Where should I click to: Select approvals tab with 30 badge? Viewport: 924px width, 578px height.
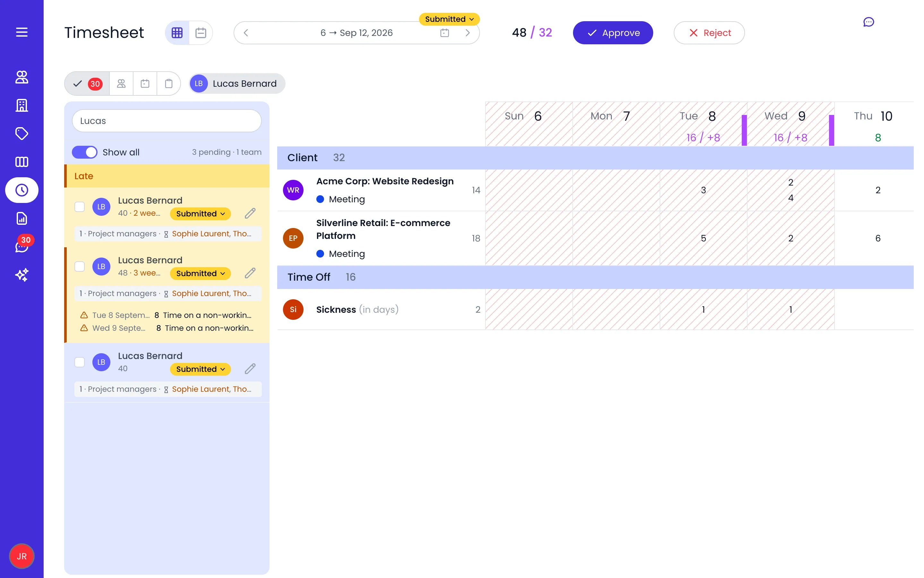click(88, 83)
